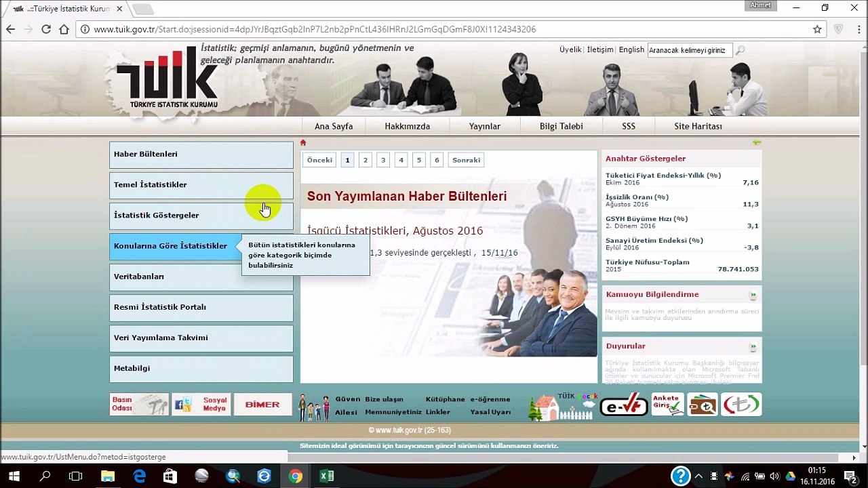This screenshot has width=868, height=488.
Task: Open the Windows Start menu
Action: click(14, 476)
